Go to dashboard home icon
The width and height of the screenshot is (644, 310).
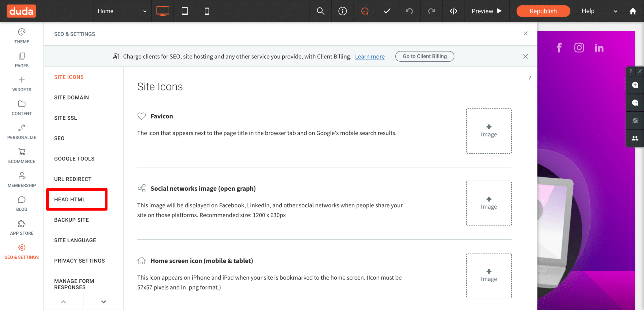(x=633, y=11)
